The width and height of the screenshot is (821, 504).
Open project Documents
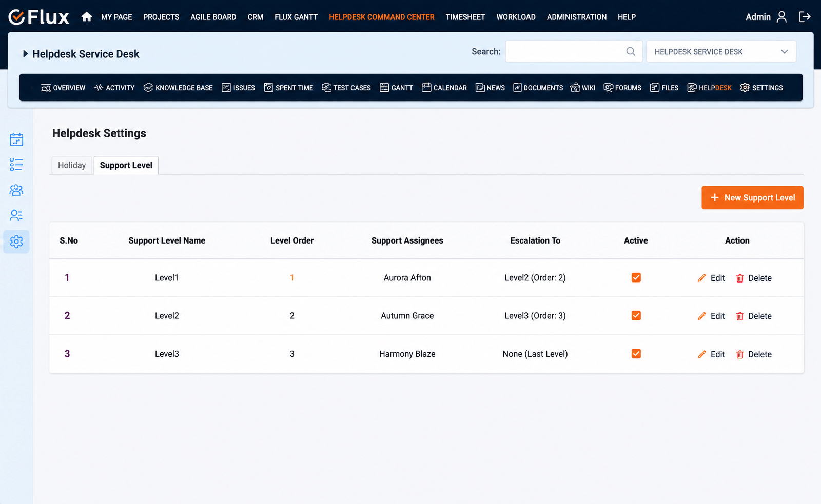click(x=538, y=88)
